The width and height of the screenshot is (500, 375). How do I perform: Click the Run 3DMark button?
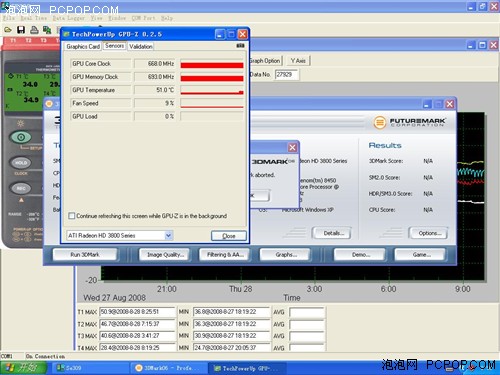point(85,255)
